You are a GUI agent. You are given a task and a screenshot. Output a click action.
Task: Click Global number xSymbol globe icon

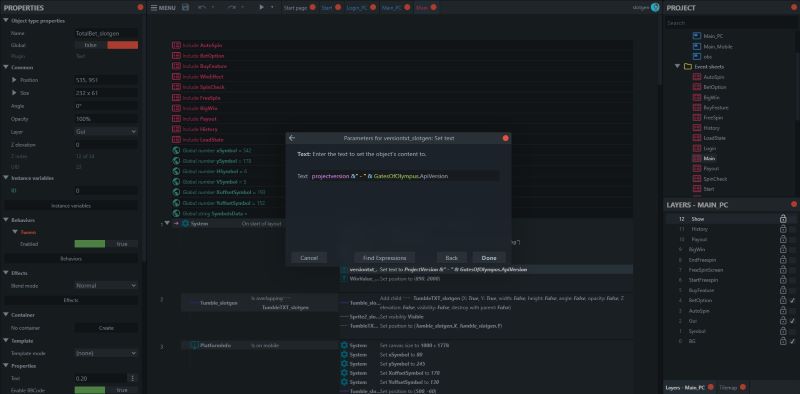[176, 151]
